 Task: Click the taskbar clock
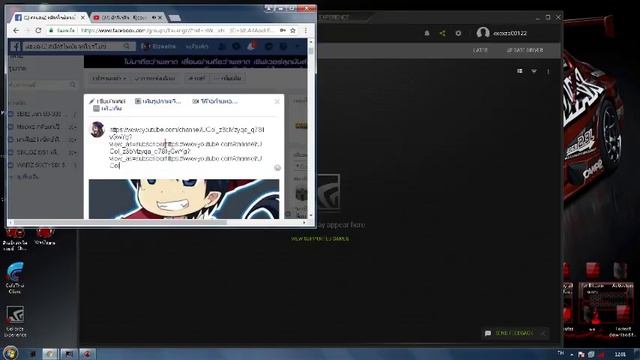pyautogui.click(x=620, y=354)
